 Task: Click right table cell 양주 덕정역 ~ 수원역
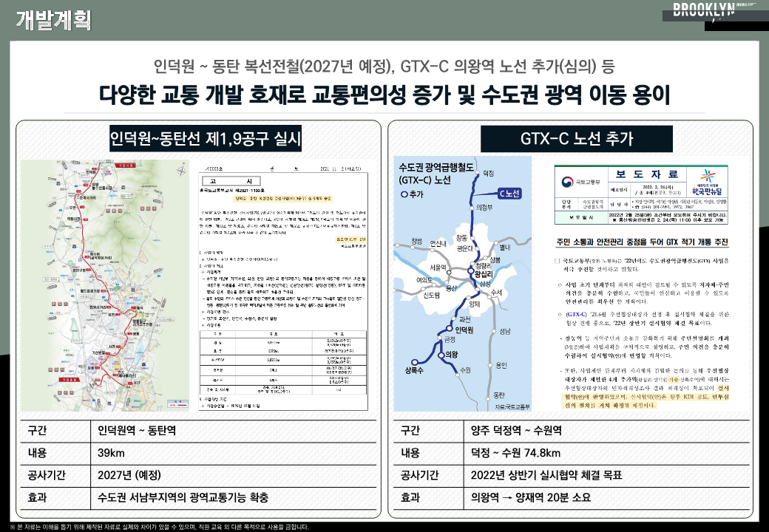point(516,431)
